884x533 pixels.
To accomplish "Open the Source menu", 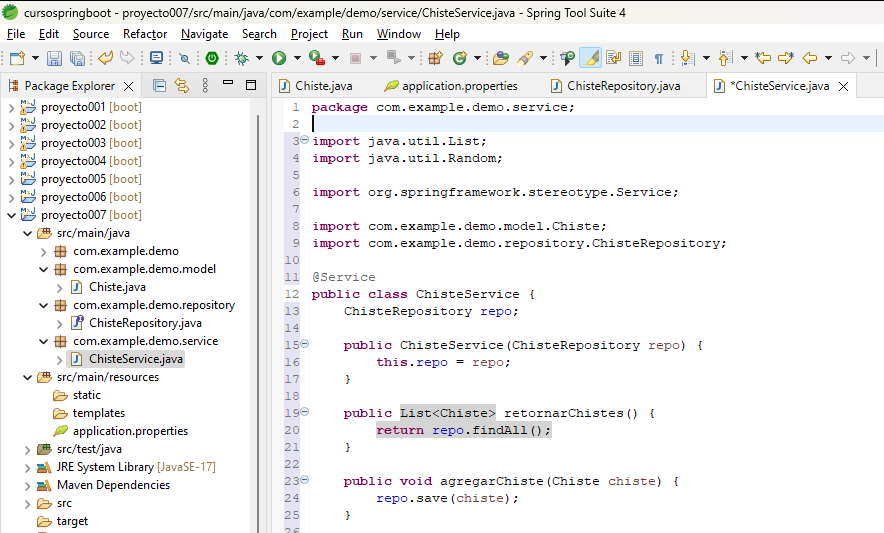I will pyautogui.click(x=91, y=34).
